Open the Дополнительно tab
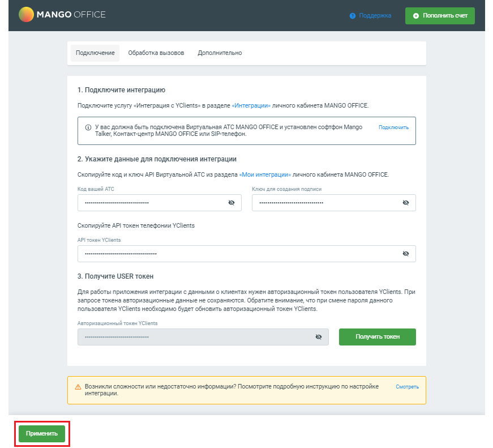 coord(220,53)
